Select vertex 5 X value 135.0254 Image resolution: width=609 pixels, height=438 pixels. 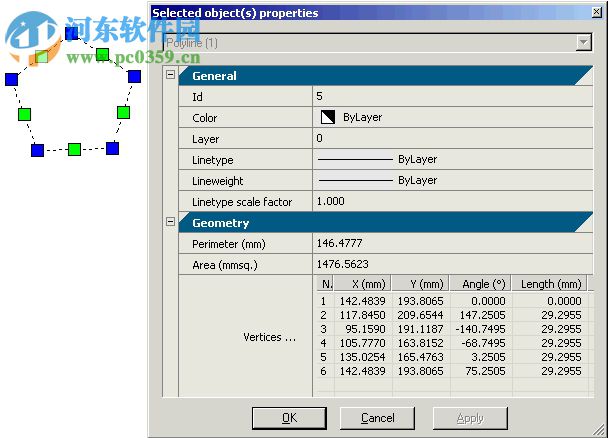coord(362,357)
